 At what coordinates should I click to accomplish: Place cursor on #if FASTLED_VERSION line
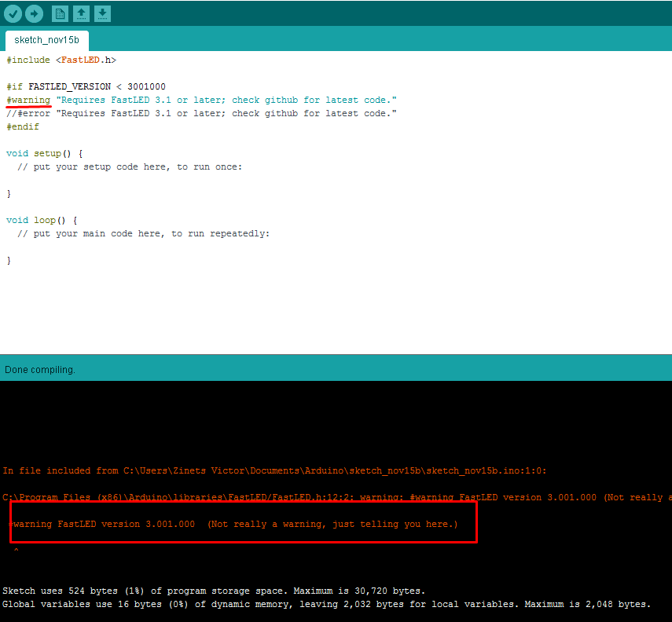(x=86, y=86)
